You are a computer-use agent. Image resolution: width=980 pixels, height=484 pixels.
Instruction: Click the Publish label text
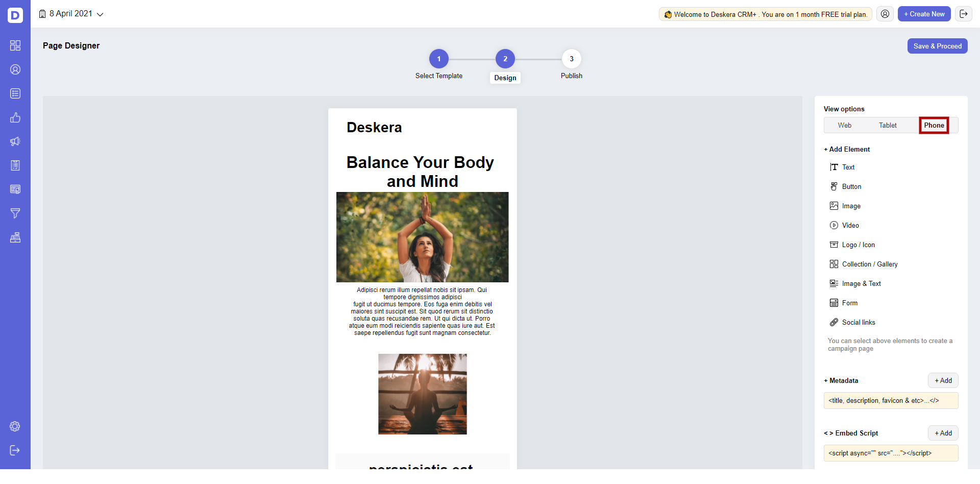tap(572, 76)
